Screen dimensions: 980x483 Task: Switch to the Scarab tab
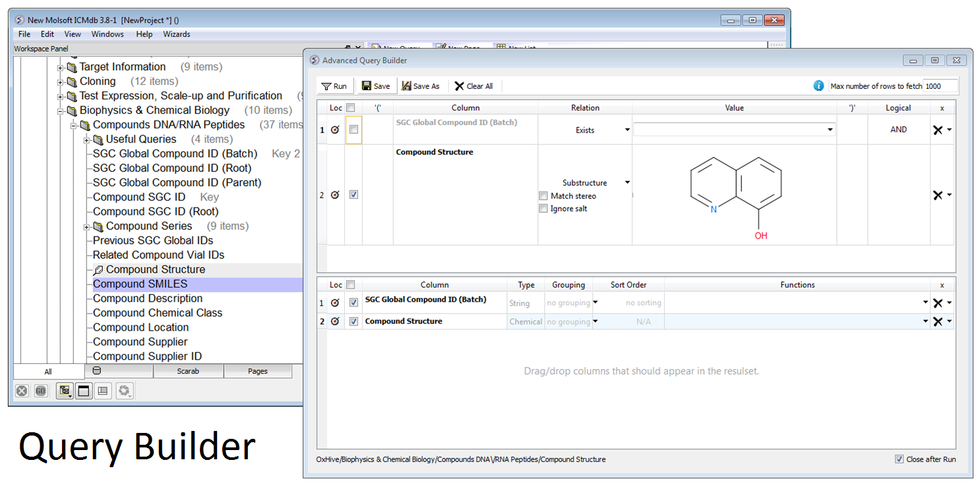tap(188, 371)
